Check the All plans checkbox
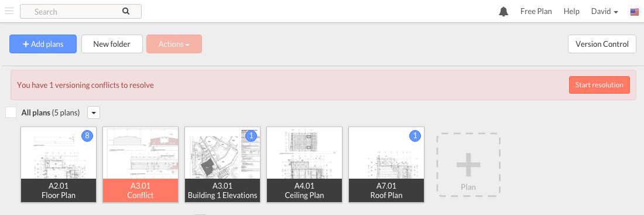Image resolution: width=644 pixels, height=215 pixels. tap(11, 112)
